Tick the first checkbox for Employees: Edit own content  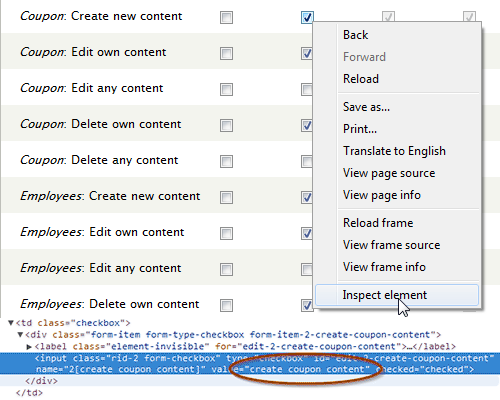coord(226,234)
